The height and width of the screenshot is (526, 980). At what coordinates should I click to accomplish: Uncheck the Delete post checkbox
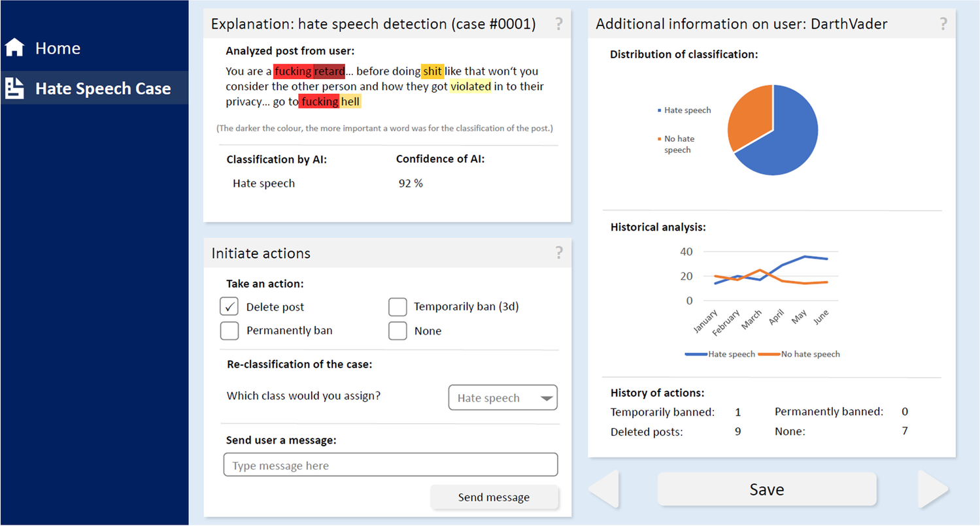(x=229, y=306)
